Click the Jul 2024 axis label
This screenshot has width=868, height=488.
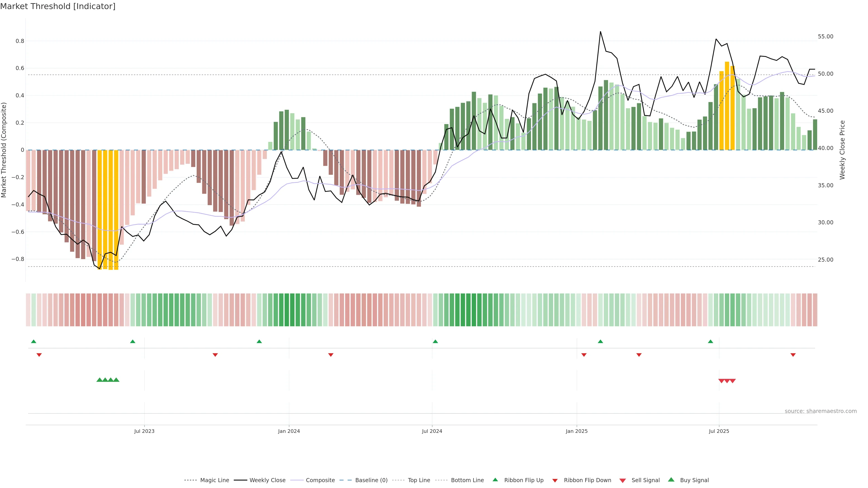pos(432,431)
